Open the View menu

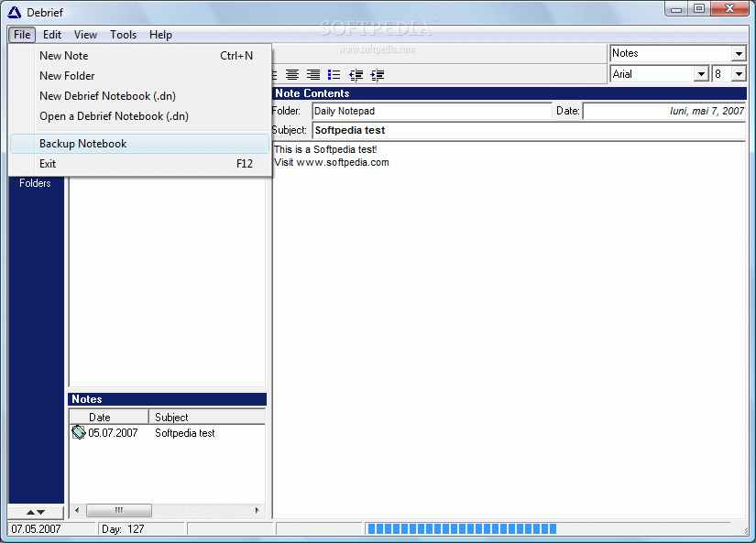pos(85,35)
